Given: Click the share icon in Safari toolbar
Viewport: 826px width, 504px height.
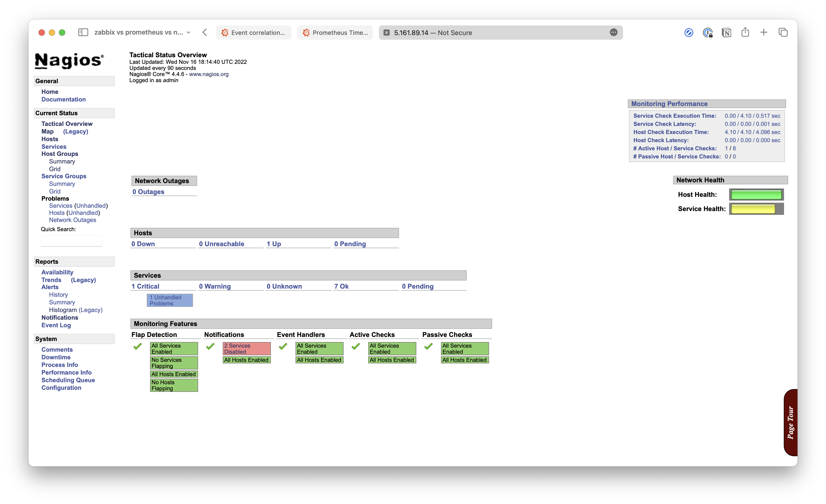Looking at the screenshot, I should click(x=745, y=32).
